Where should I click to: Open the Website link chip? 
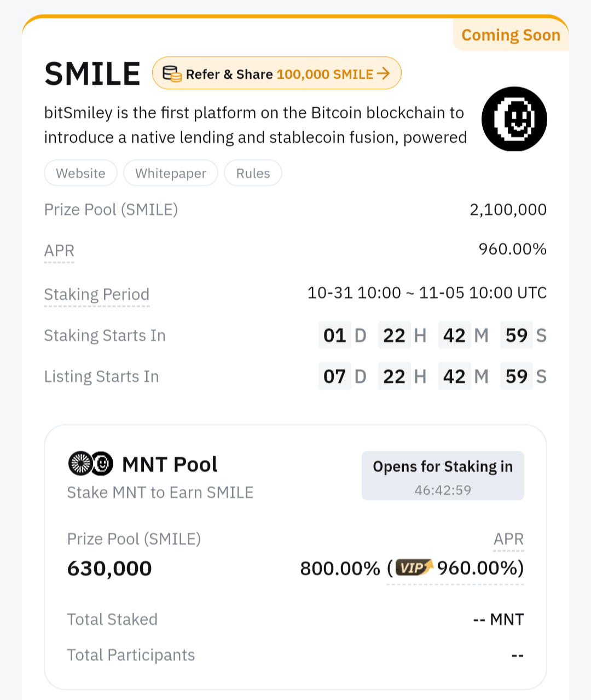[80, 173]
